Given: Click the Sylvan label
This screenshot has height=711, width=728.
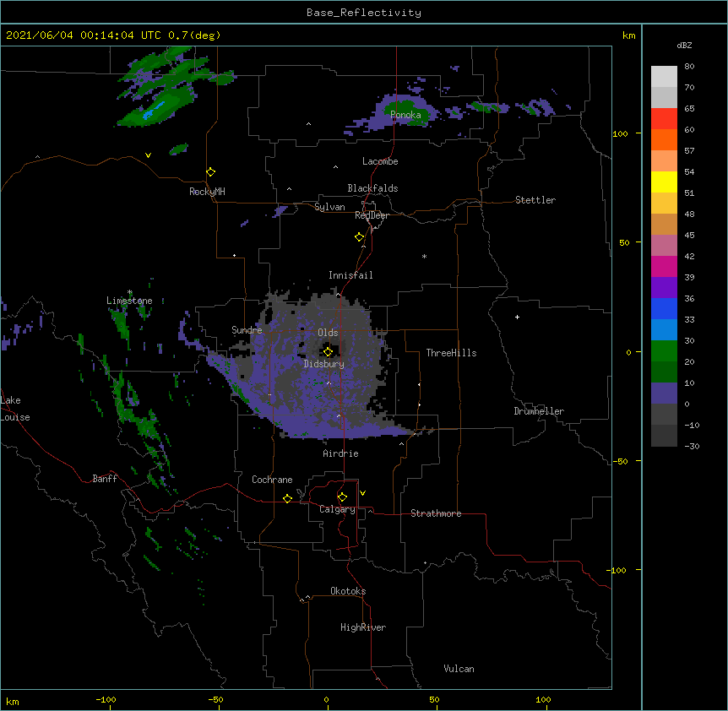Looking at the screenshot, I should pyautogui.click(x=329, y=207).
